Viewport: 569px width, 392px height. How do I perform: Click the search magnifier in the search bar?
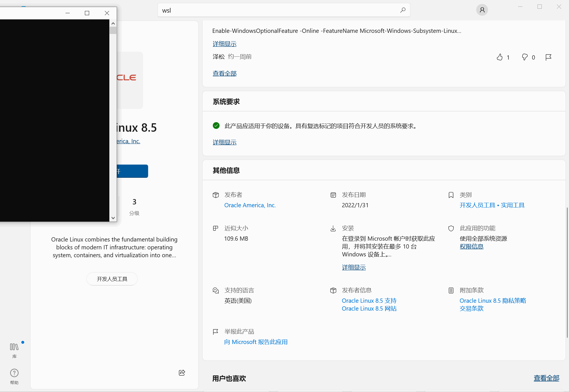403,10
